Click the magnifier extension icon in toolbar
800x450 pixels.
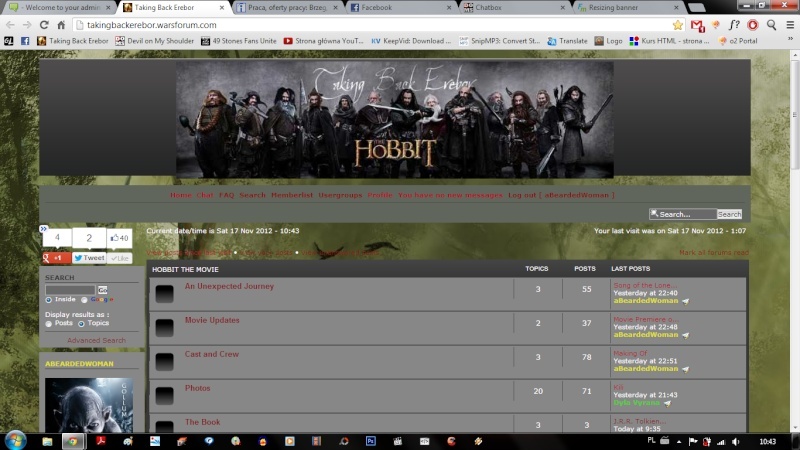771,25
